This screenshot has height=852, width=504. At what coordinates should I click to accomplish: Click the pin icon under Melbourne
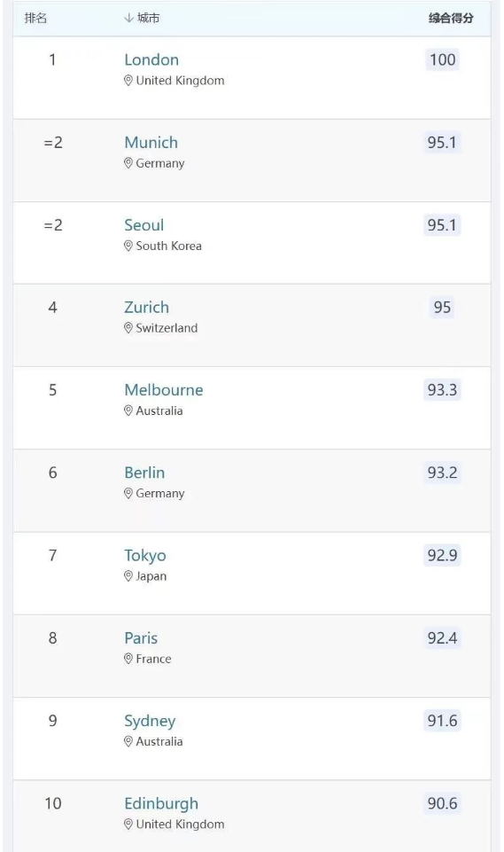[128, 410]
